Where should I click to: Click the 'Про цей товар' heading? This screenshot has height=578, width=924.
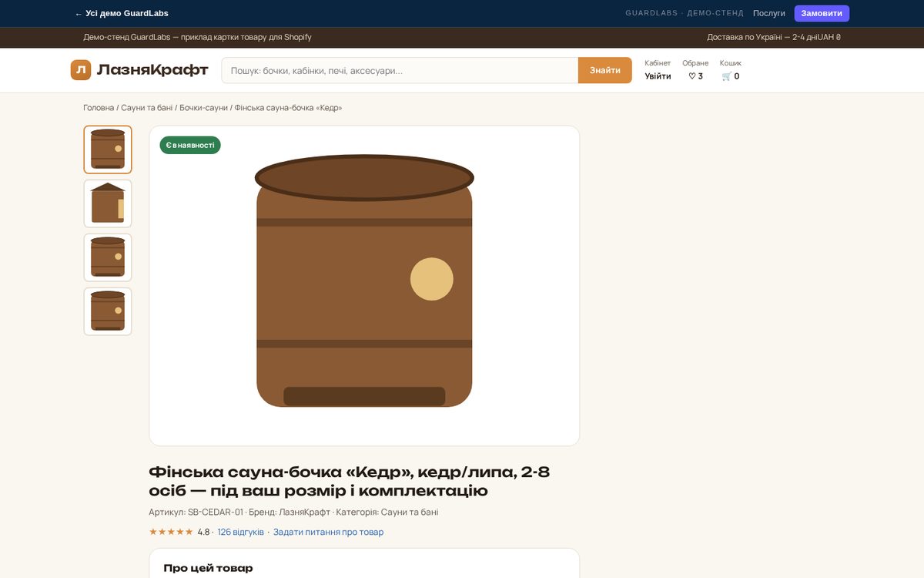[208, 568]
